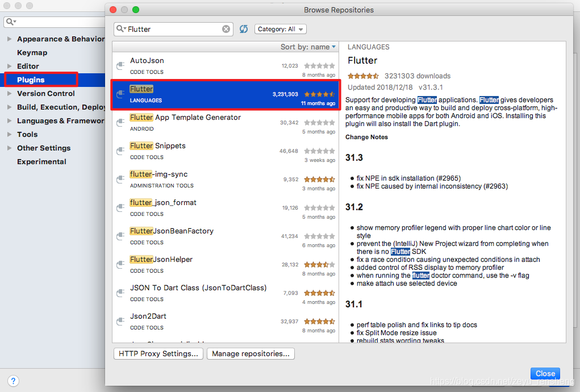Click the settings search magnifier icon

pos(11,22)
